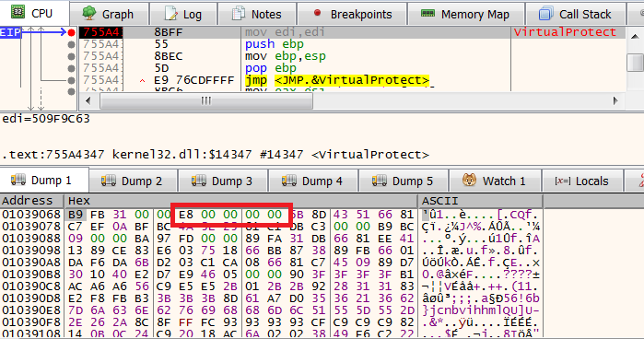644x339 pixels.
Task: Toggle breakpoint at mov edi,edi line
Action: click(72, 32)
